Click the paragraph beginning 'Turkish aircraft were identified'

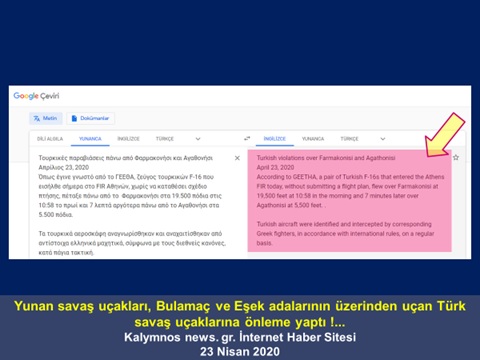345,234
